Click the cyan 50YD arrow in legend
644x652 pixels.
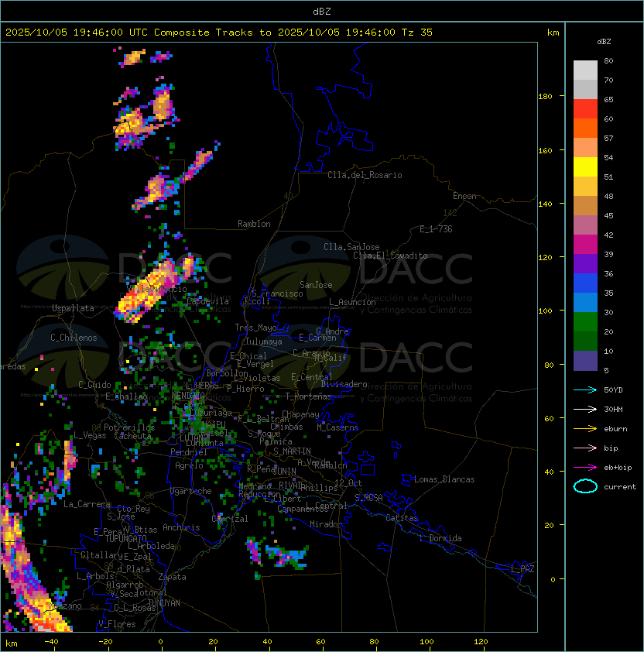pyautogui.click(x=585, y=390)
